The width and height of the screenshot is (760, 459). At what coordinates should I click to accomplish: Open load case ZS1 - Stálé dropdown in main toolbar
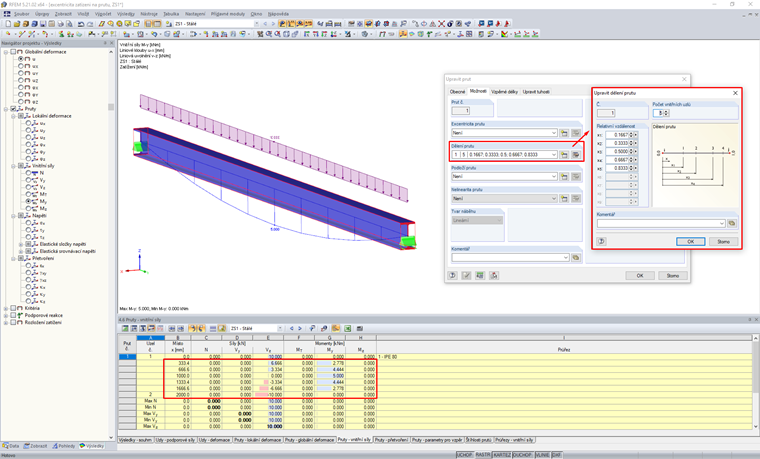pyautogui.click(x=256, y=24)
